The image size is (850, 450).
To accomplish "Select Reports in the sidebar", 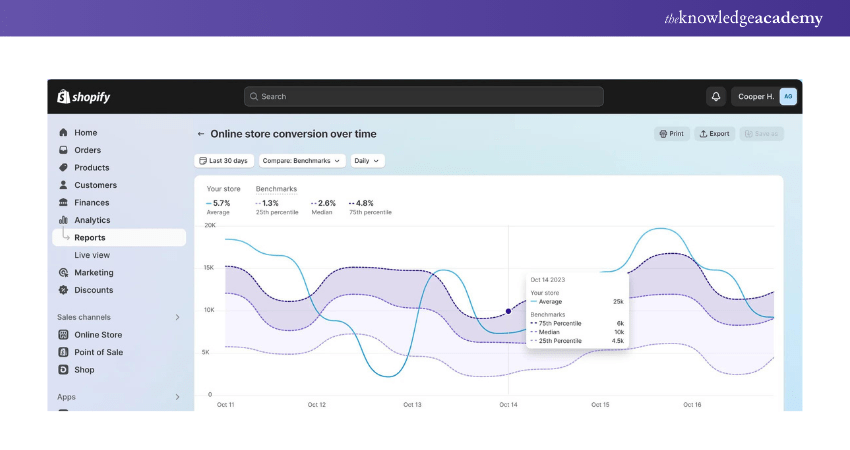I will 89,238.
